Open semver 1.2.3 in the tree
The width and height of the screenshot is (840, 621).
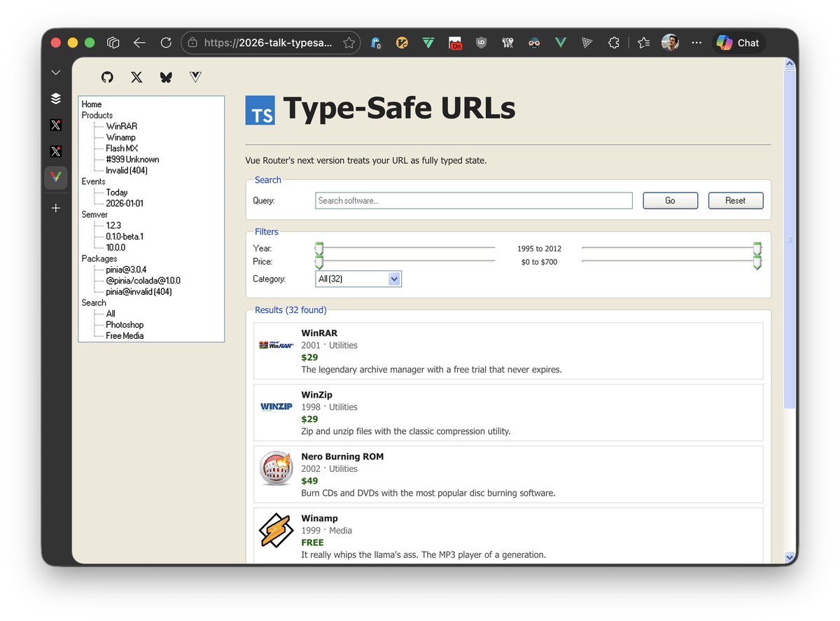(x=113, y=225)
